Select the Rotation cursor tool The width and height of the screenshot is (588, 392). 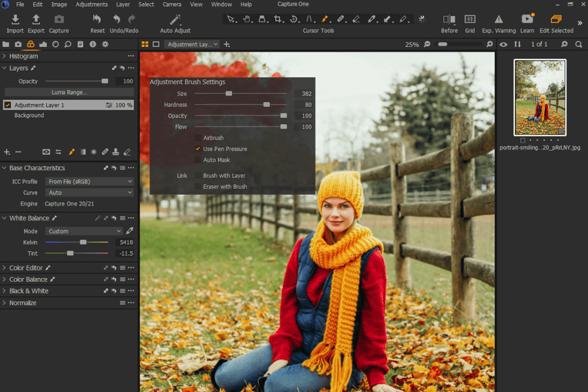294,19
